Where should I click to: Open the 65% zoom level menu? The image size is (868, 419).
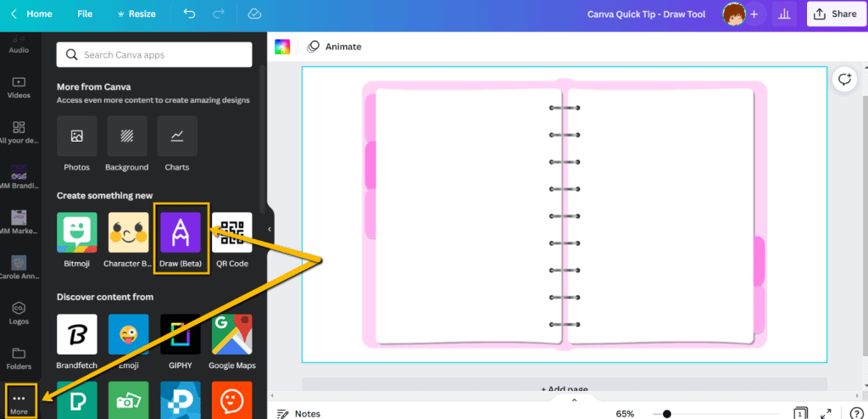pos(625,413)
